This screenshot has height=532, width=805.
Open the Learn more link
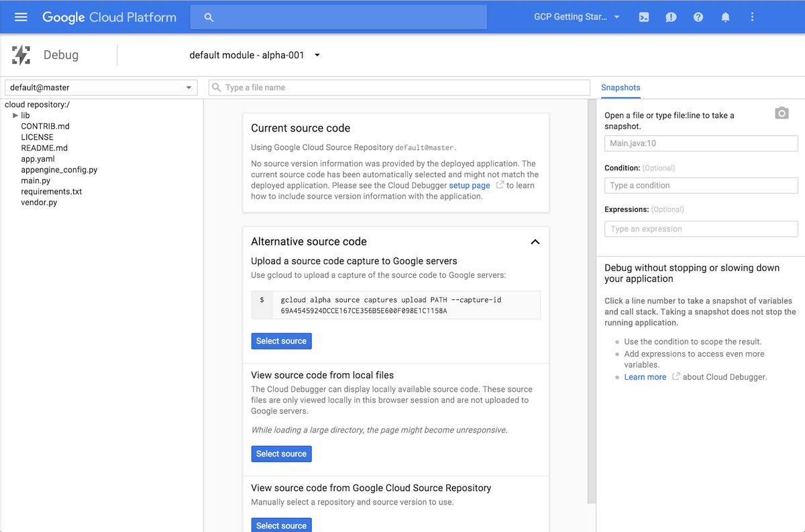(x=645, y=377)
